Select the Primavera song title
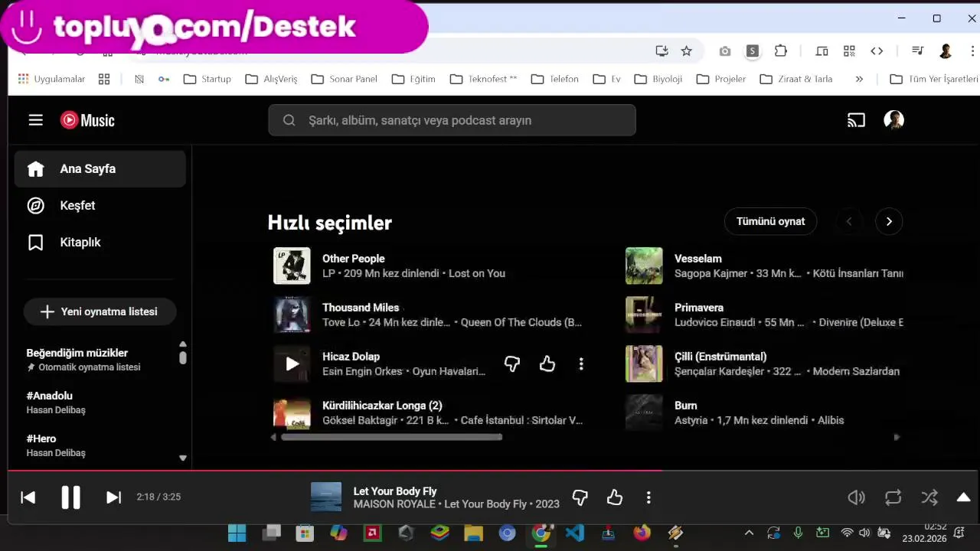980x551 pixels. [x=699, y=308]
